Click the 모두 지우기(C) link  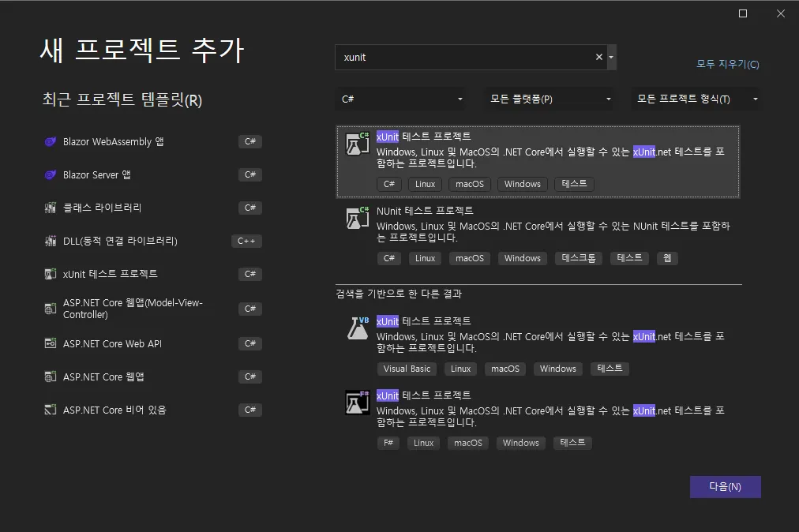click(x=728, y=64)
